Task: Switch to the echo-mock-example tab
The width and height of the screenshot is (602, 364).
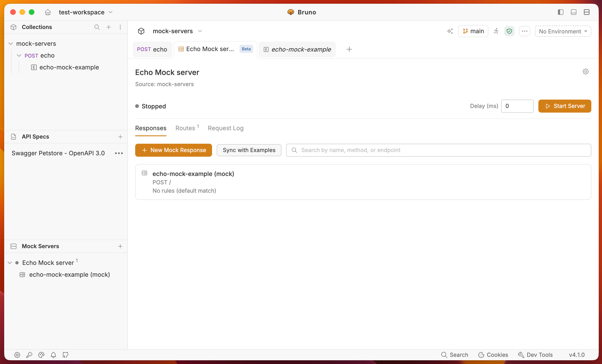Action: pyautogui.click(x=297, y=49)
